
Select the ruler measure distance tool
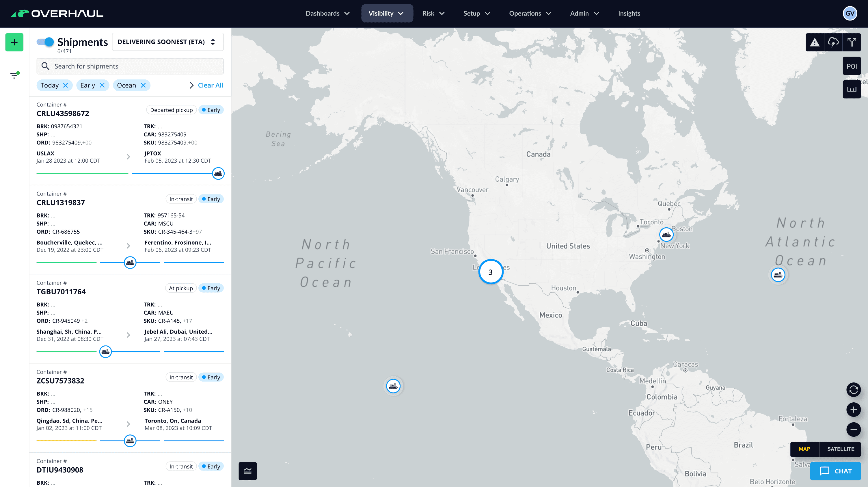coord(852,89)
